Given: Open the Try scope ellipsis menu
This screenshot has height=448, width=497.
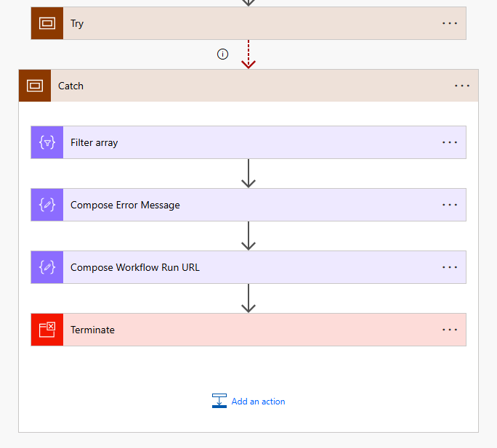Looking at the screenshot, I should pyautogui.click(x=450, y=23).
